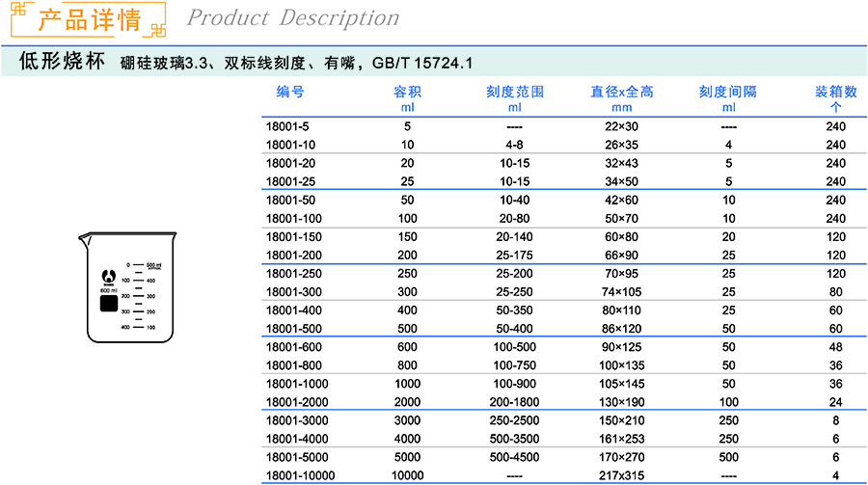The image size is (868, 485).
Task: Select the 产品详情 header tab
Action: click(90, 18)
